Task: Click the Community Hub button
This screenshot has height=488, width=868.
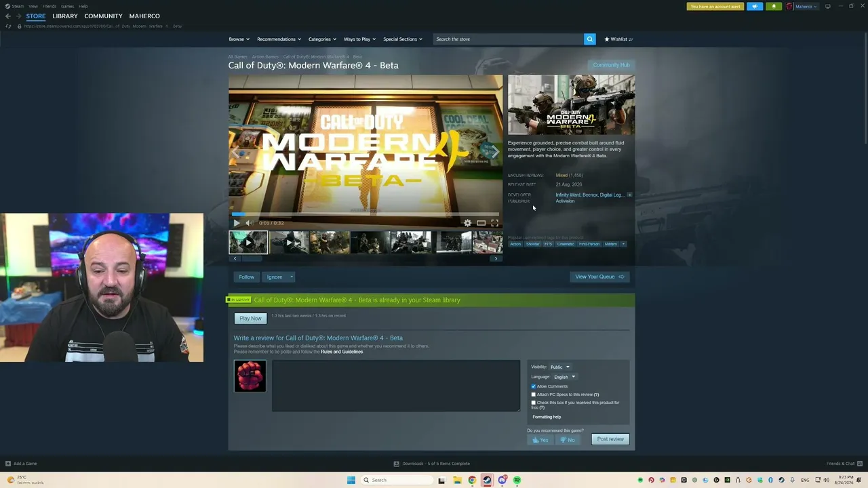Action: (612, 65)
